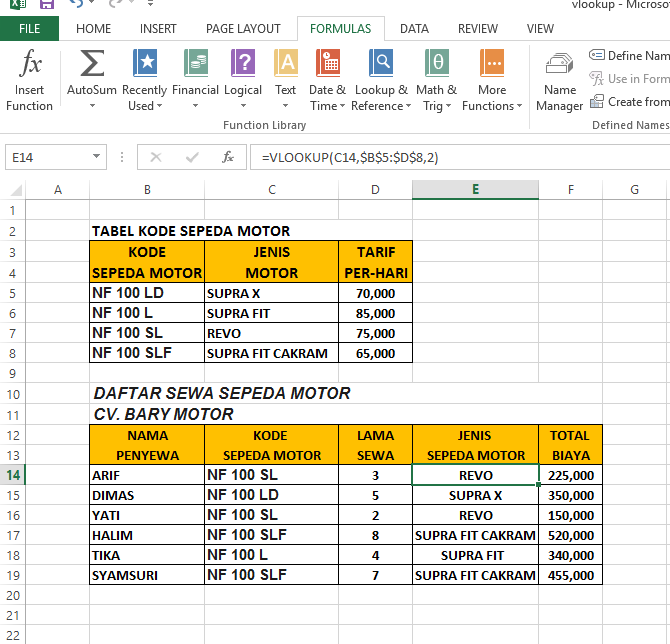Click the Enter checkmark icon in formula bar
The image size is (670, 644).
click(x=192, y=157)
